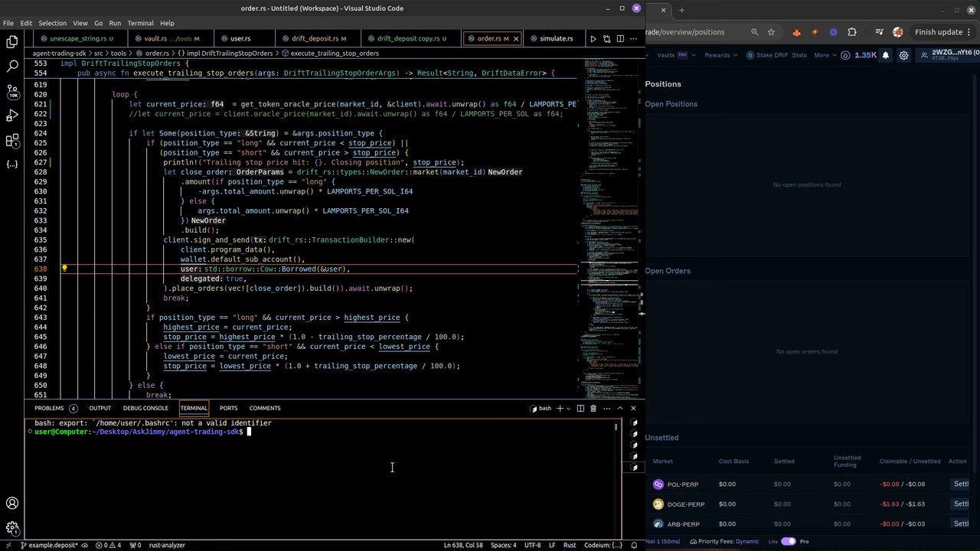Image resolution: width=980 pixels, height=551 pixels.
Task: Open the MetaMask fox extension icon
Action: (x=796, y=32)
